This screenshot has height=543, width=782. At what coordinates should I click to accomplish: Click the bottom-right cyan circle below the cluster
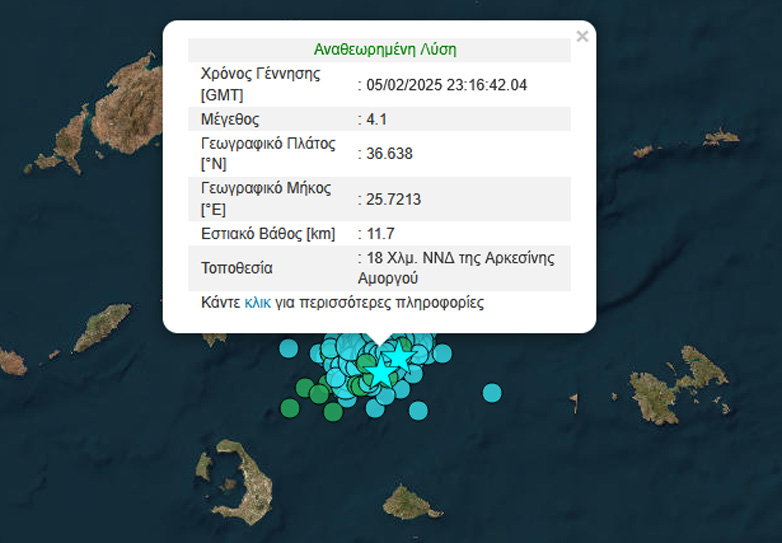(418, 409)
